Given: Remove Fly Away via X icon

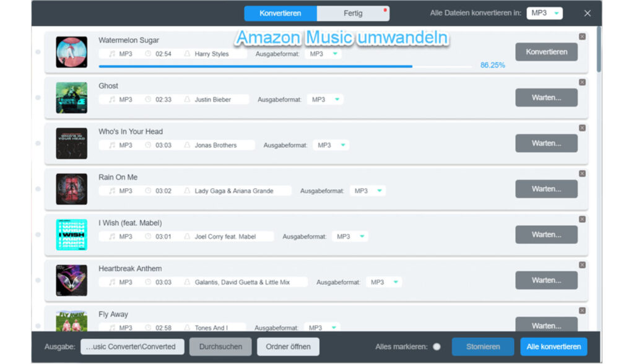Looking at the screenshot, I should (582, 311).
